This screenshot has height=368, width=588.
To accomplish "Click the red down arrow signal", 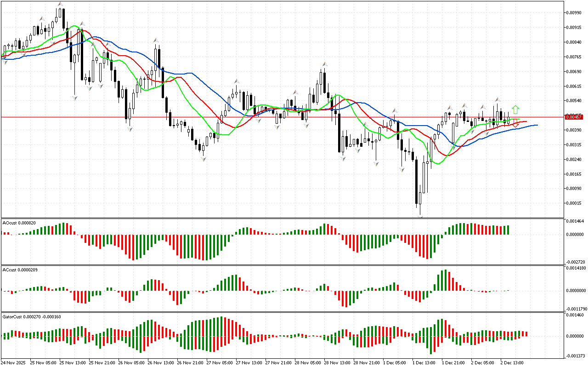I will [516, 123].
